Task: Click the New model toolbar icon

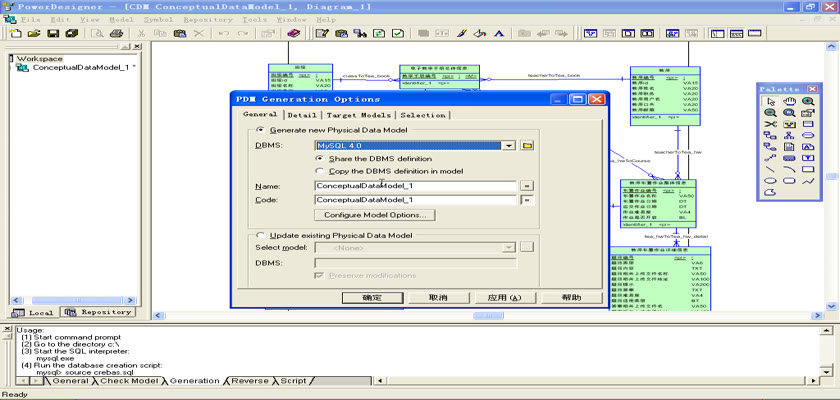Action: click(x=16, y=33)
